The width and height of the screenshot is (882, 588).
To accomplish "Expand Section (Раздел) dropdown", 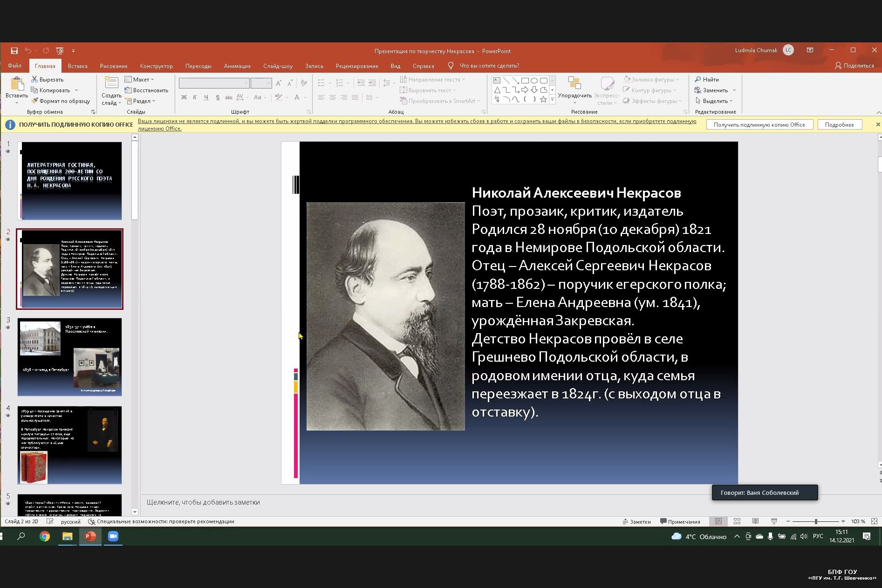I will click(x=140, y=101).
